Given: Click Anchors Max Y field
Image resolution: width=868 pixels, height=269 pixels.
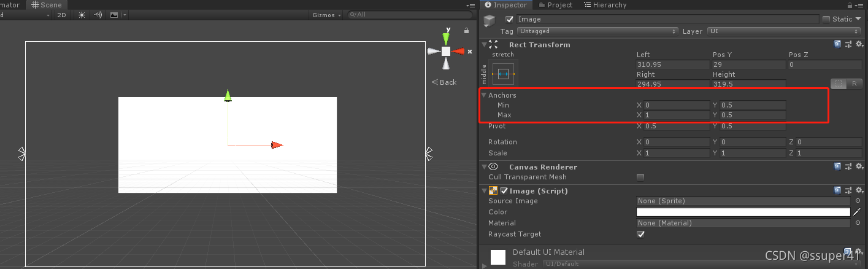Looking at the screenshot, I should click(x=753, y=115).
